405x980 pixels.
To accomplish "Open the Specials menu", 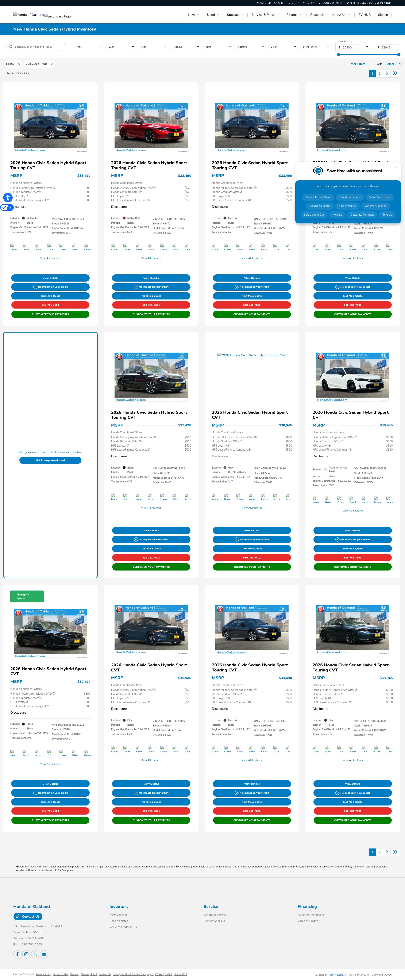I will [x=235, y=15].
